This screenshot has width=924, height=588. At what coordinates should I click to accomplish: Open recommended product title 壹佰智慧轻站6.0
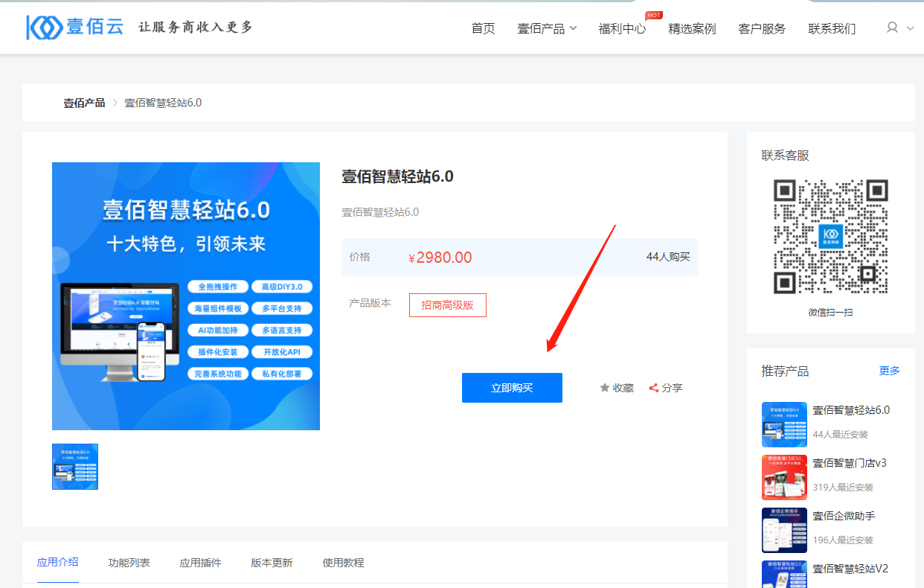[x=851, y=410]
